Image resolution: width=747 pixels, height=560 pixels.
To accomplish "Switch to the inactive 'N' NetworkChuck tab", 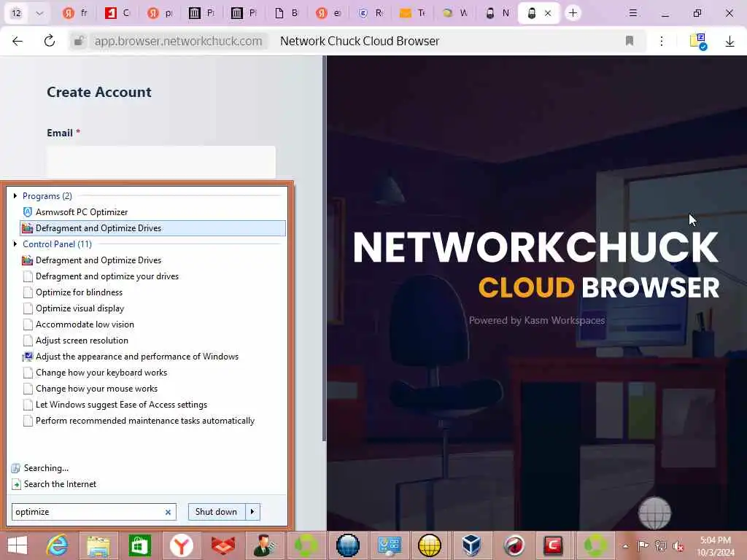I will click(497, 13).
